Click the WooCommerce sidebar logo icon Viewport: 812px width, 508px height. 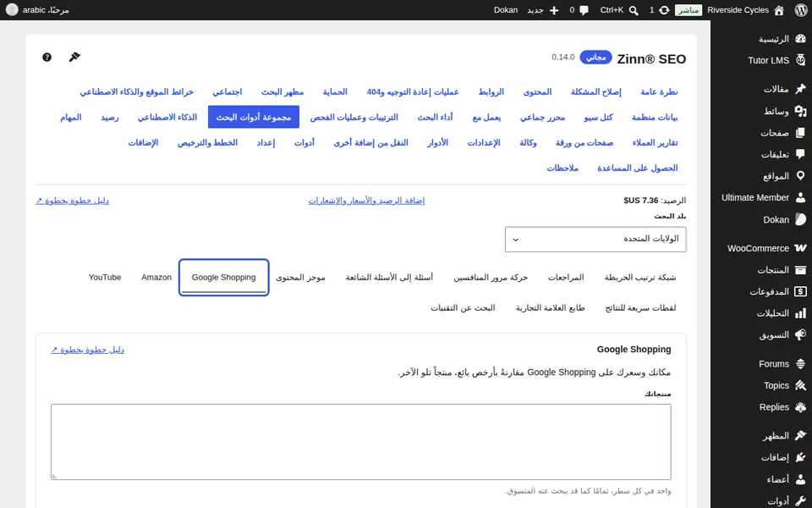click(801, 248)
